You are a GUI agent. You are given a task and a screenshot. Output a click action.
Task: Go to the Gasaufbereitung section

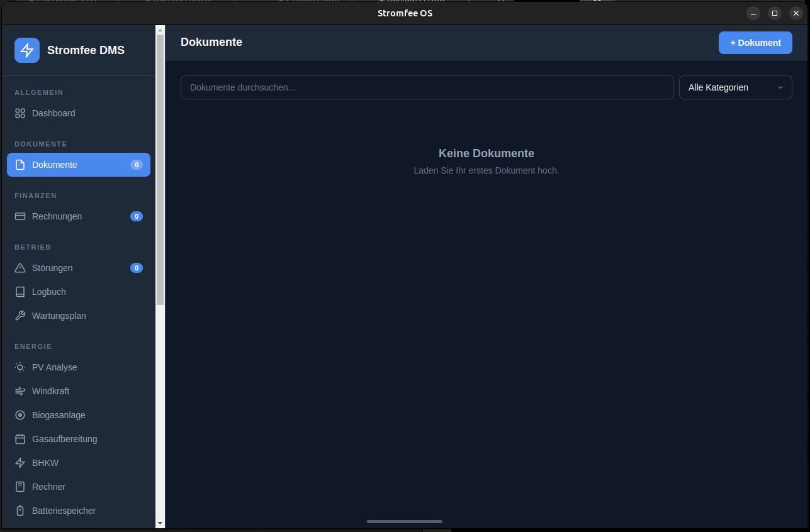click(x=64, y=439)
